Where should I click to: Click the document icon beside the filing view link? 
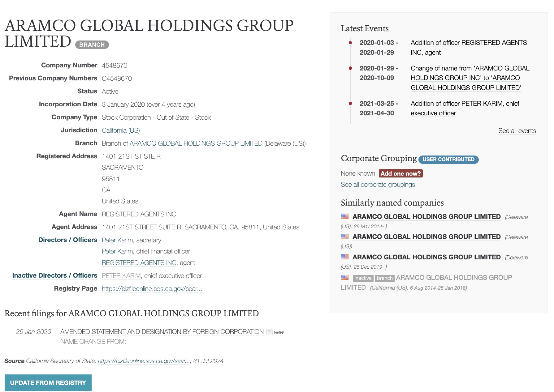tap(269, 332)
